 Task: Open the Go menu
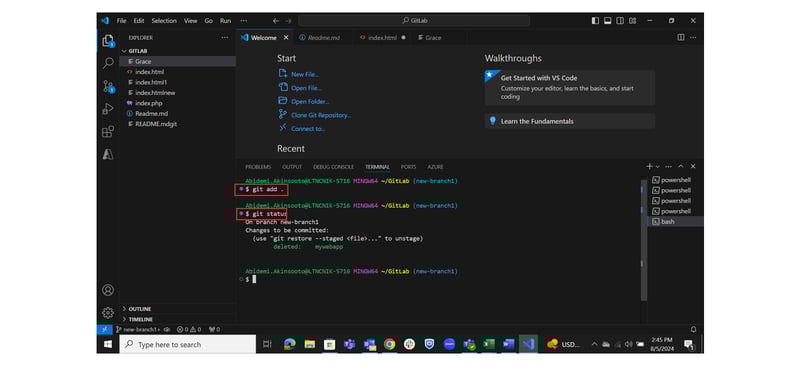click(x=209, y=21)
